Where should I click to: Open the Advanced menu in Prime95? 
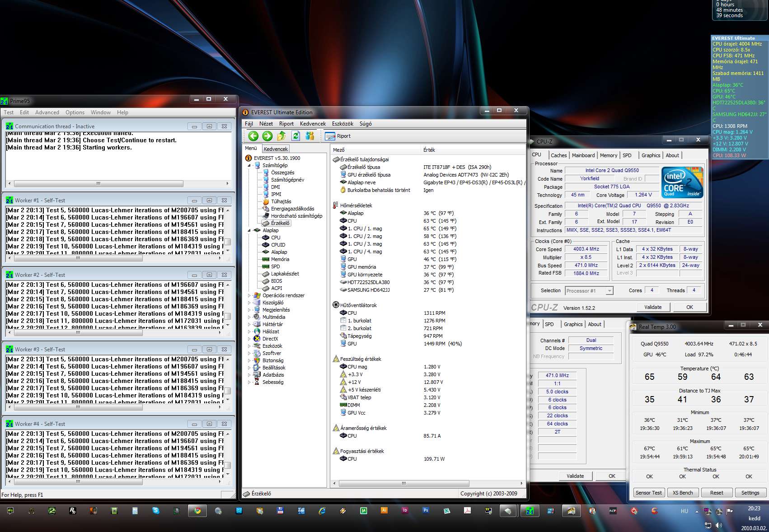click(x=47, y=112)
